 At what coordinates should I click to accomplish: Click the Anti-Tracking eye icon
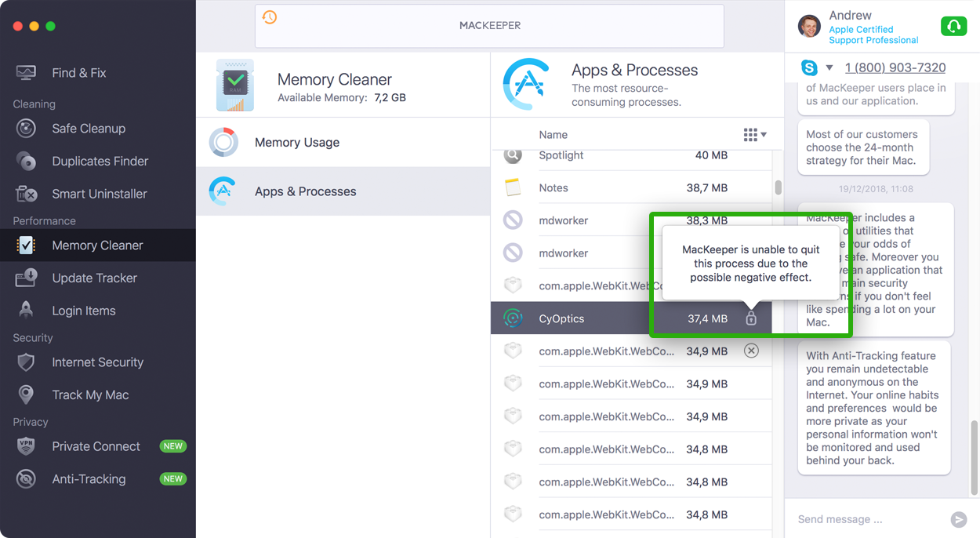click(26, 479)
